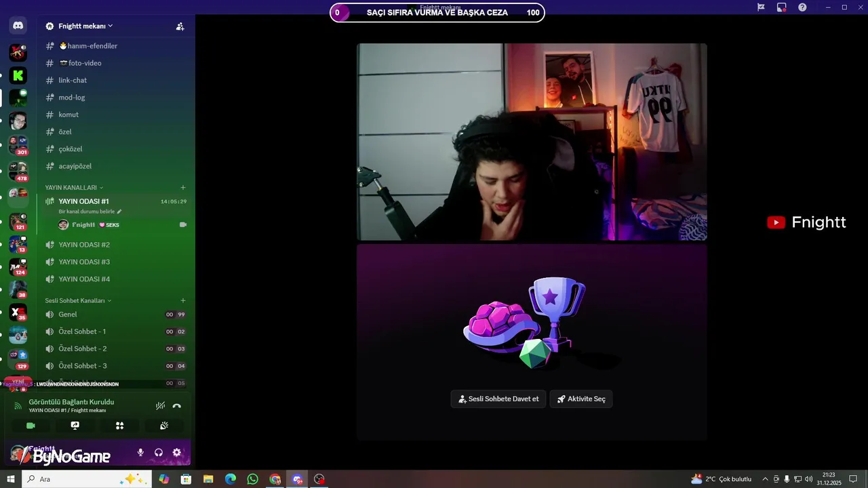Click the activity trophy placeholder tile
Viewport: 868px width, 488px height.
click(x=532, y=342)
